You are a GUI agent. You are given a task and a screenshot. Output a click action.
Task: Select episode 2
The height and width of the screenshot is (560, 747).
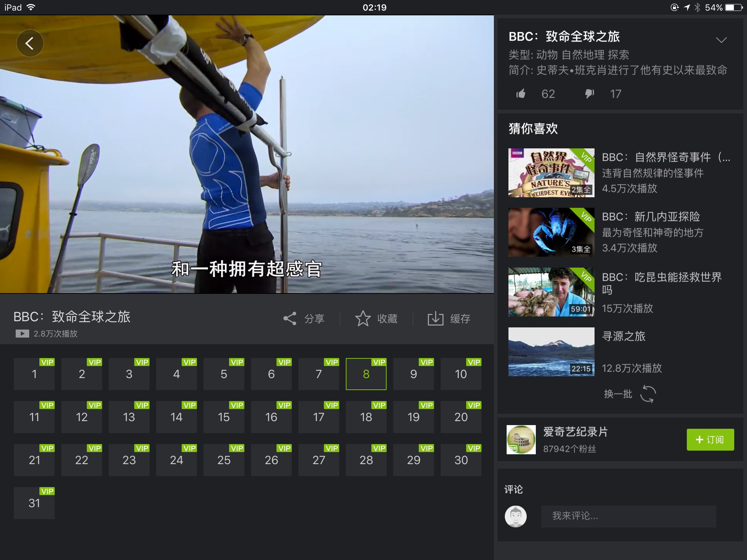coord(82,374)
